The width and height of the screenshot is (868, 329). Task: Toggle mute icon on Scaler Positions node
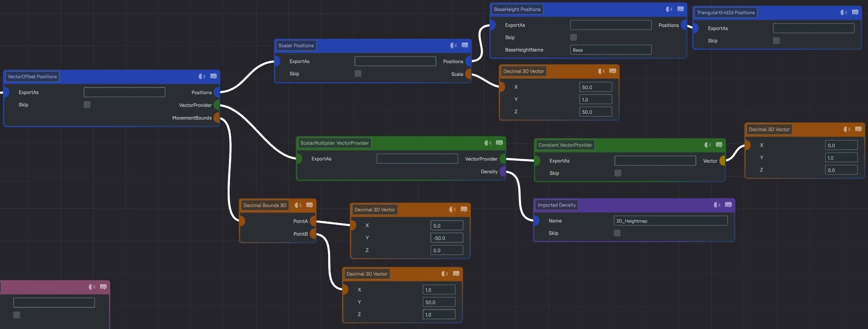[453, 45]
